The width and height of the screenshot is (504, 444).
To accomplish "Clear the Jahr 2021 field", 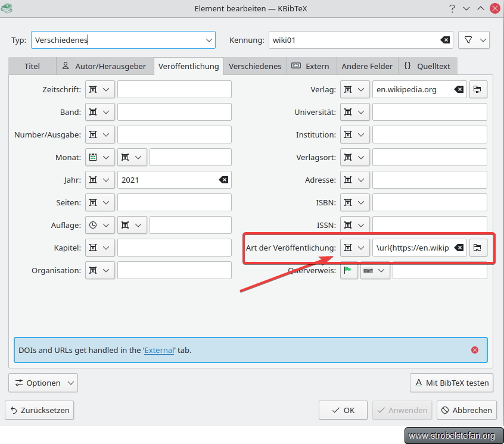I will (223, 180).
